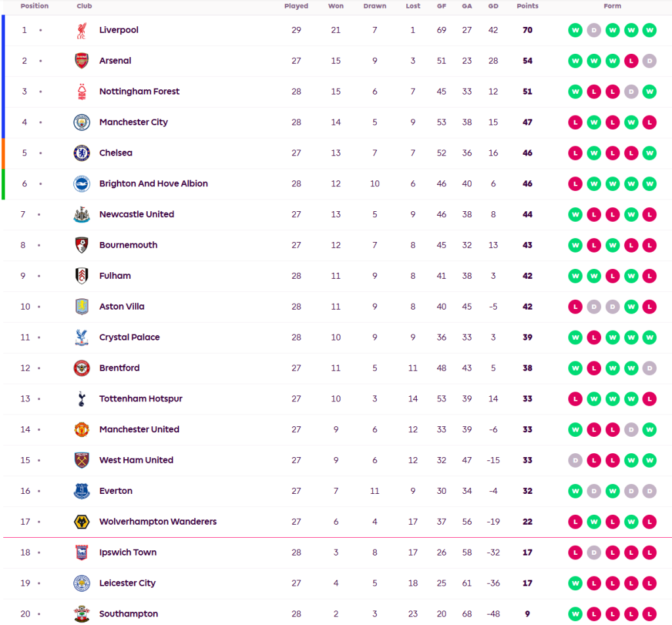Click Liverpool's gray draw form badge

click(x=594, y=30)
